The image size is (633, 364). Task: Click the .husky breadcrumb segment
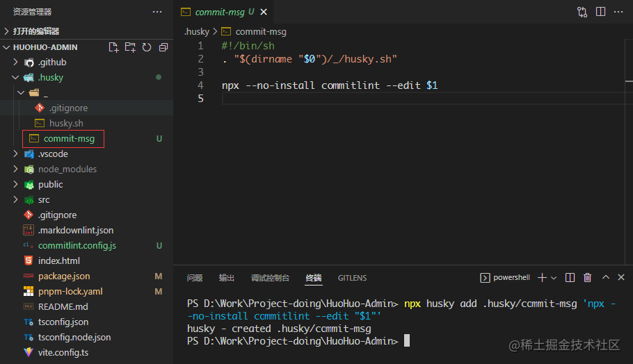pos(197,31)
